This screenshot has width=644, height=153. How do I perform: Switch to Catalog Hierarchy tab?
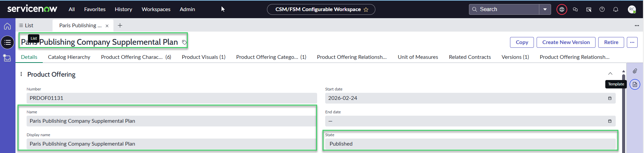coord(69,57)
